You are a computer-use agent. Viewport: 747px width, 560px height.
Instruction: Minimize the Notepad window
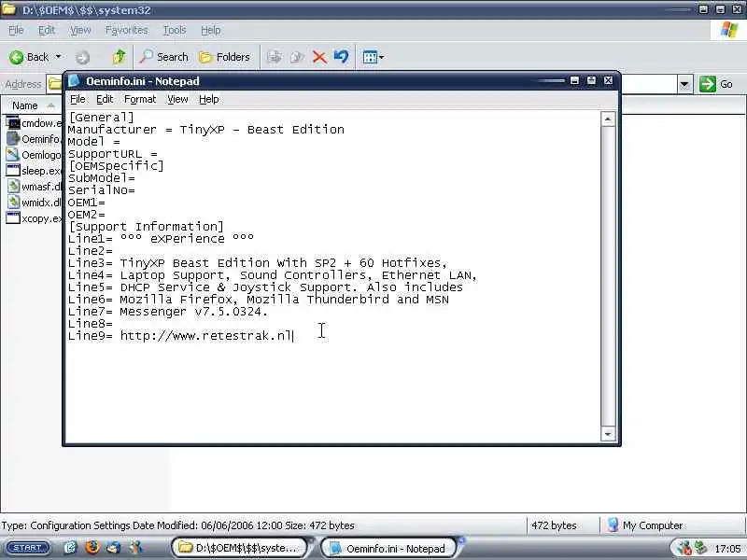tap(574, 80)
